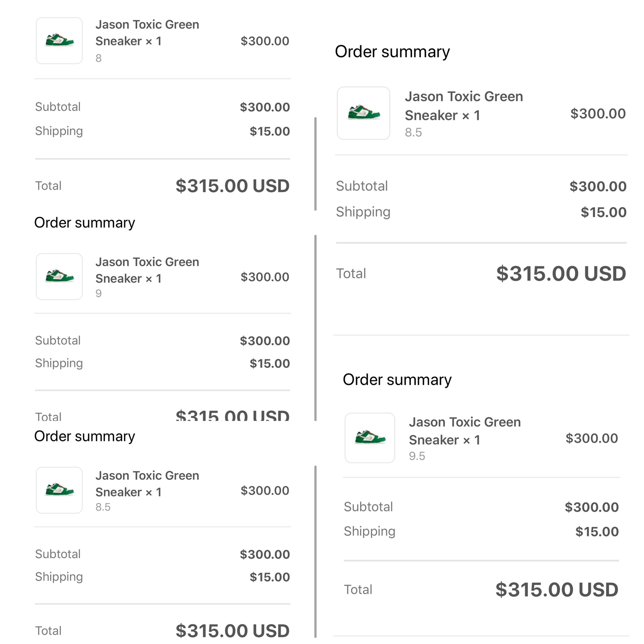The image size is (644, 644).
Task: Click the Shipping label in the size 9 order
Action: [59, 363]
